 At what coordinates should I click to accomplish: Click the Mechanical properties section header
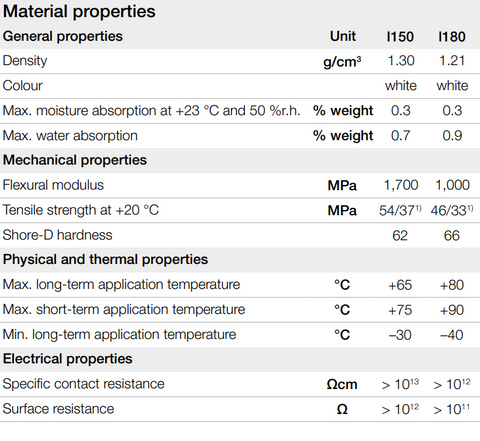pos(75,160)
